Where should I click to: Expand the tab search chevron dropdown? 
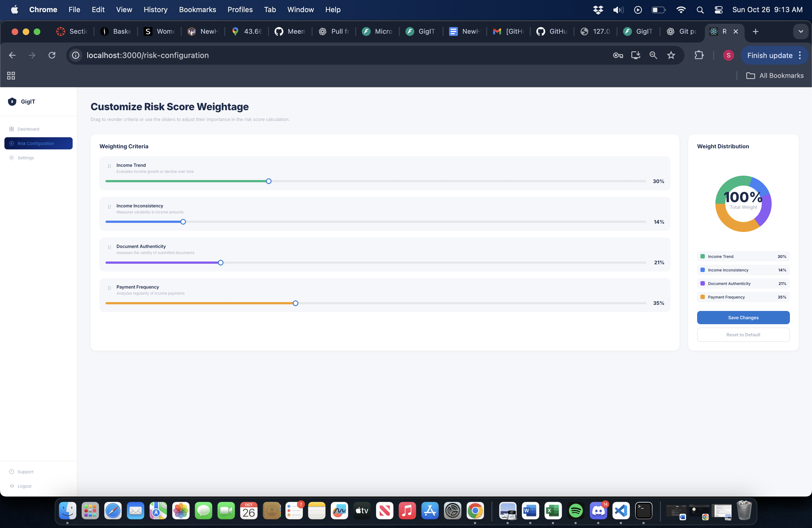tap(800, 31)
